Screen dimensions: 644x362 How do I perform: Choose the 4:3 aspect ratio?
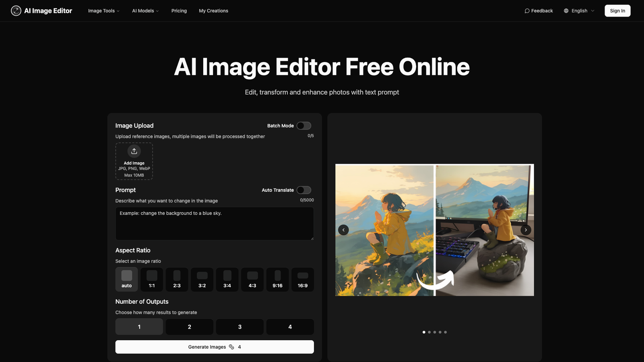[x=252, y=280]
